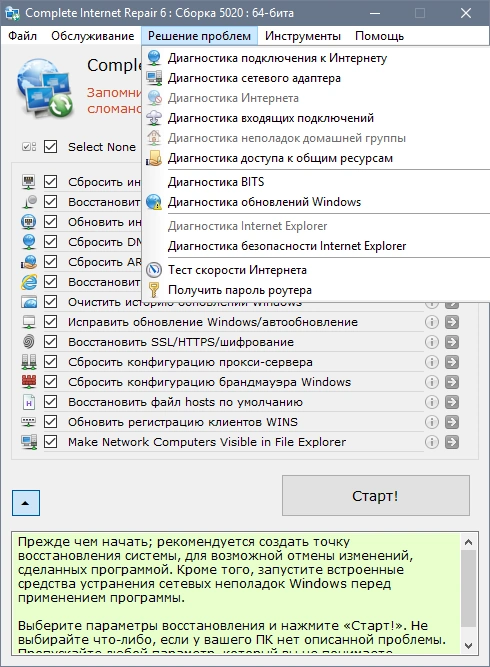Uncheck Сбросить конфигурацию брандмауэра Windows
The height and width of the screenshot is (667, 490).
point(51,382)
